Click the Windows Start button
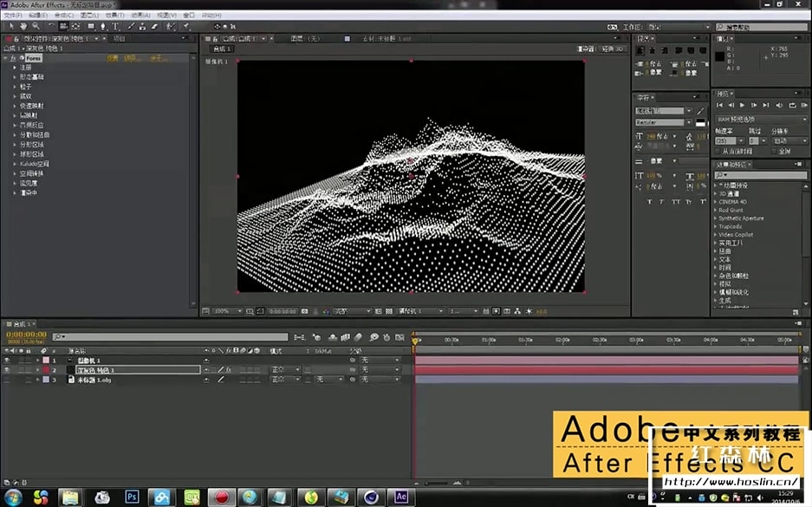Image resolution: width=812 pixels, height=507 pixels. (12, 497)
